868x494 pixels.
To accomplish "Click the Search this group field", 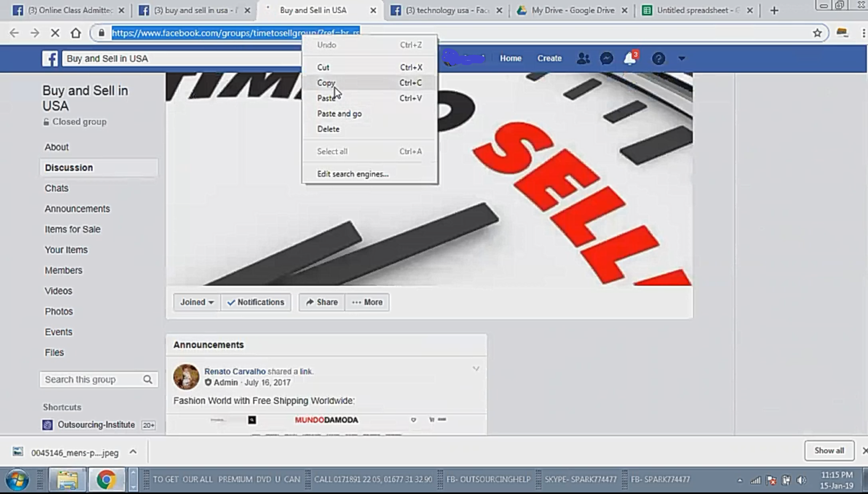I will [92, 379].
